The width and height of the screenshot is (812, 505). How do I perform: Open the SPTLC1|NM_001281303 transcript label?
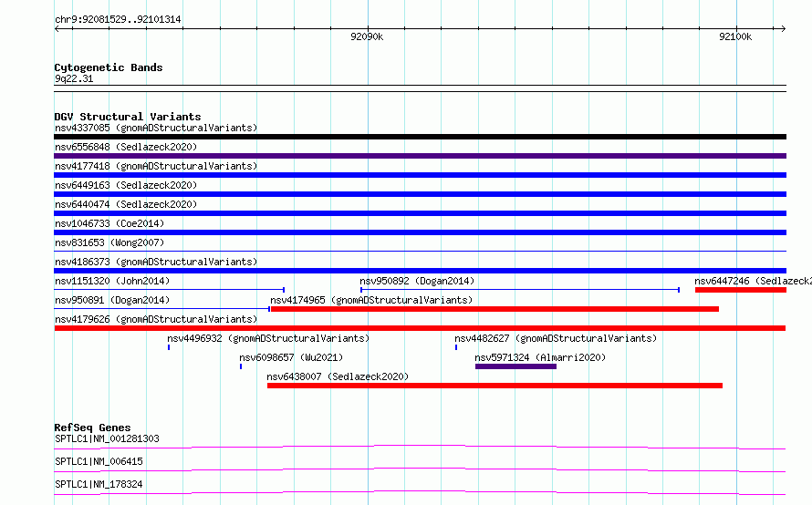(107, 438)
